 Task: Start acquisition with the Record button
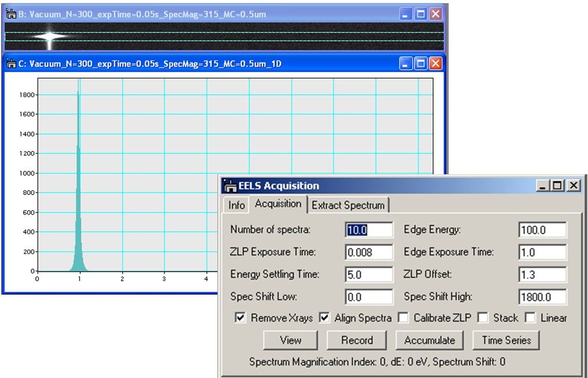pos(357,340)
